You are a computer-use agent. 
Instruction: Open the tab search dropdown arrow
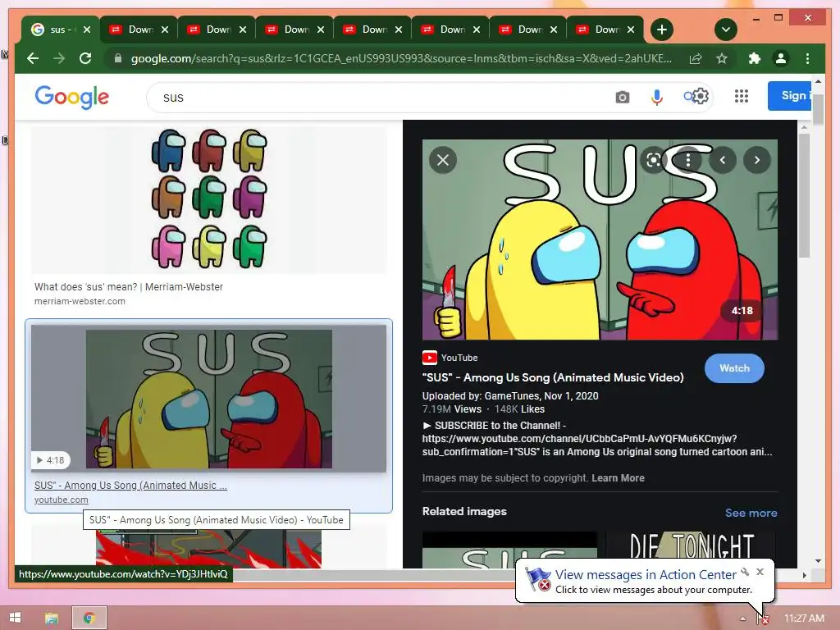tap(726, 30)
